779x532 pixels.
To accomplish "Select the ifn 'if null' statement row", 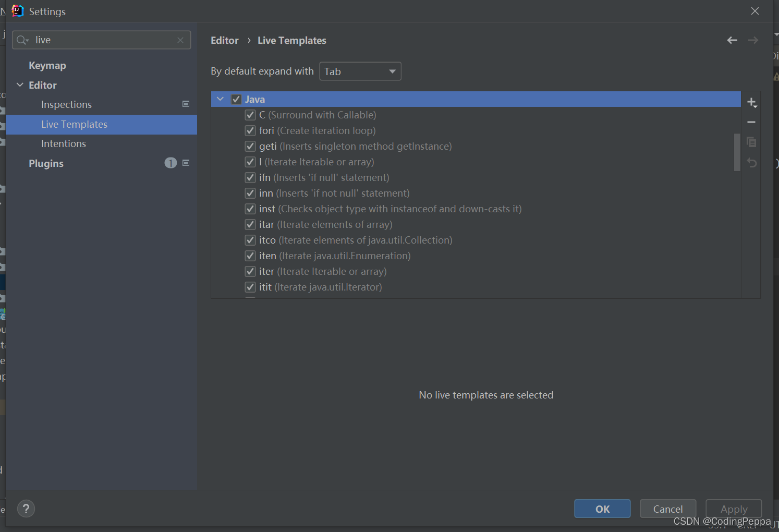I will (476, 177).
